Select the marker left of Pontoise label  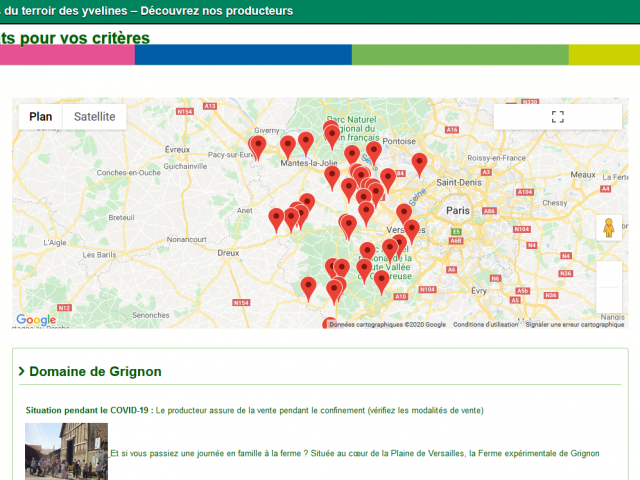[x=373, y=153]
